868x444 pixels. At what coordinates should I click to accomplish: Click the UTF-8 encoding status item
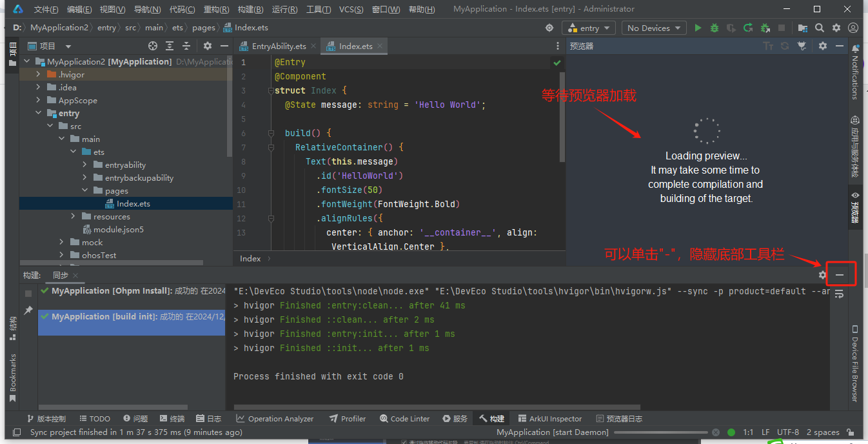[787, 432]
